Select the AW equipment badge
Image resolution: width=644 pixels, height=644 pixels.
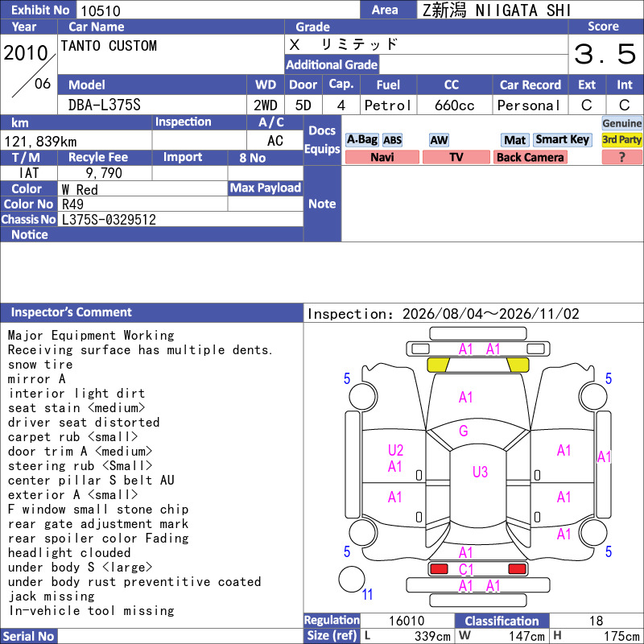pos(439,140)
